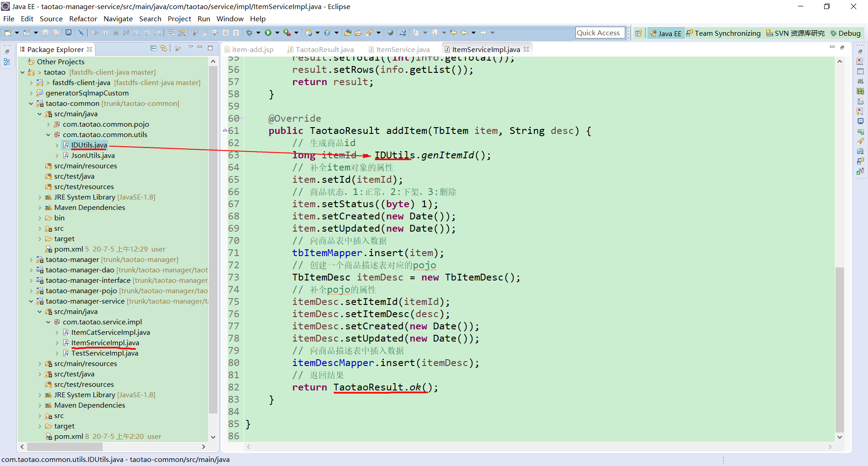The height and width of the screenshot is (466, 868).
Task: Open the Source menu
Action: coord(51,19)
